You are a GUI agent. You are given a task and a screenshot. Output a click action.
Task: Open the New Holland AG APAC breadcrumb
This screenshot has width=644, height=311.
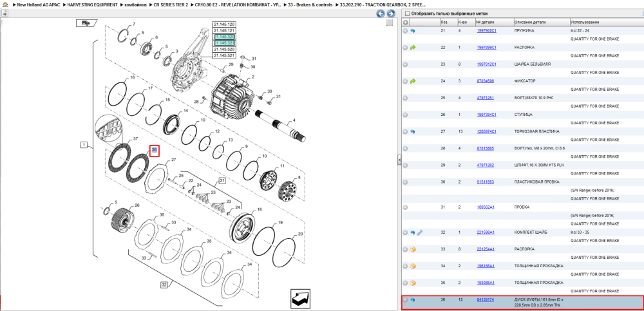point(38,5)
